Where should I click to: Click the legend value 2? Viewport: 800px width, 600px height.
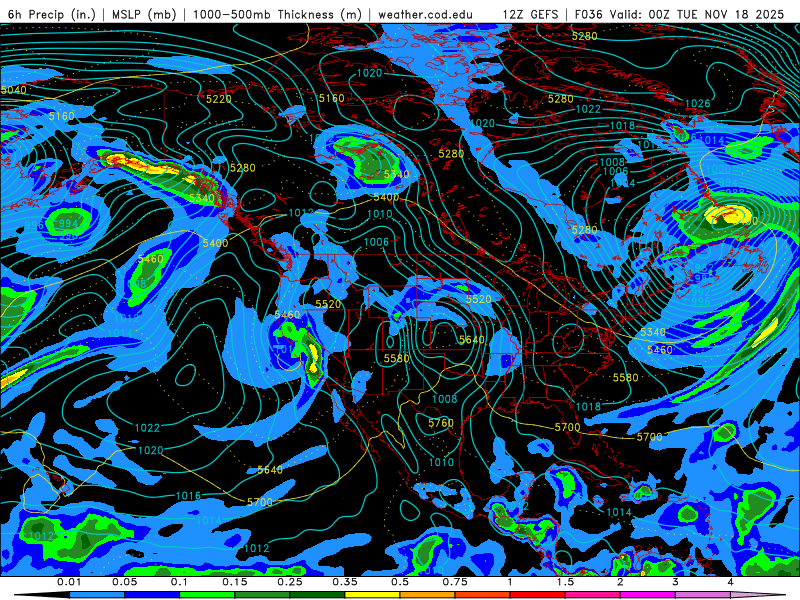tap(620, 582)
